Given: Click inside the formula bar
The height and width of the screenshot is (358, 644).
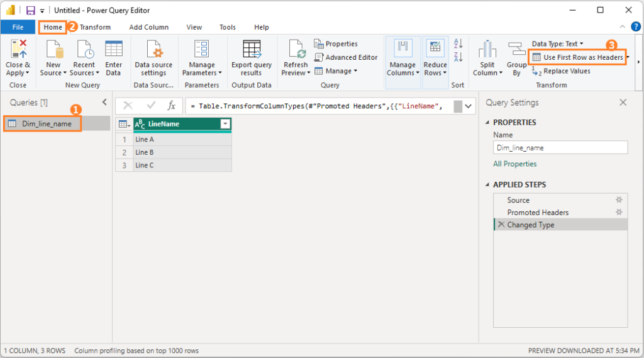Looking at the screenshot, I should pyautogui.click(x=319, y=106).
